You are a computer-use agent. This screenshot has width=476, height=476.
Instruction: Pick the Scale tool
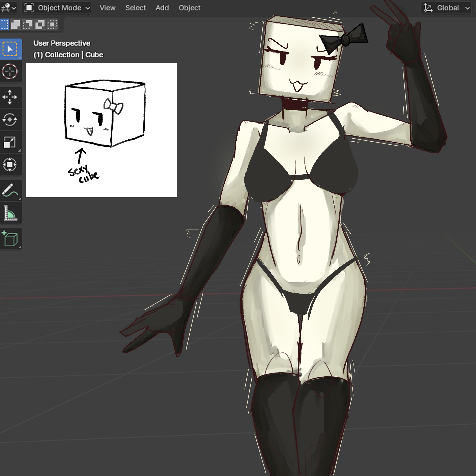(10, 142)
